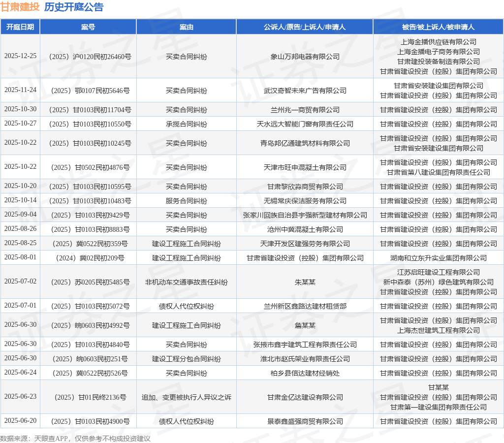Image resolution: width=504 pixels, height=443 pixels.
Task: Click case number (2025)甘0103民初10245号
Action: 90,143
